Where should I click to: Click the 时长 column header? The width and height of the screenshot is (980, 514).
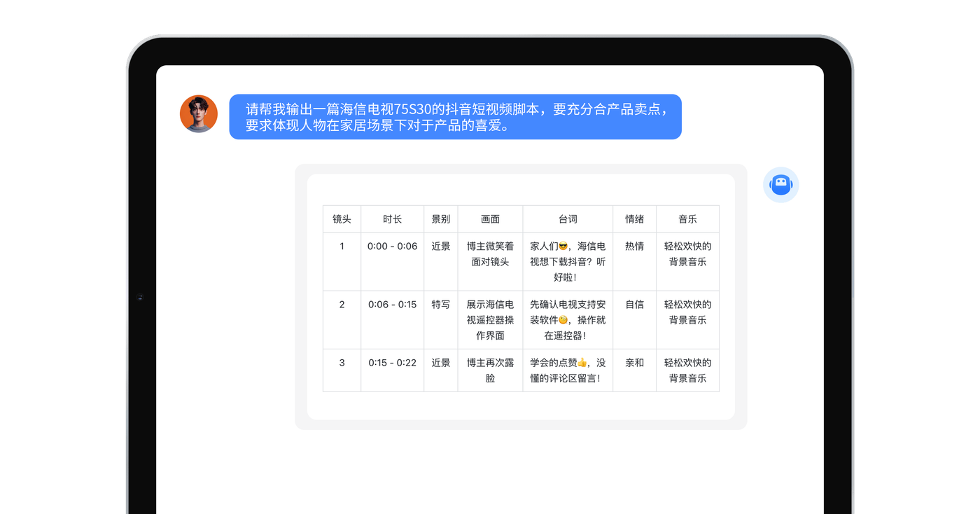tap(392, 219)
